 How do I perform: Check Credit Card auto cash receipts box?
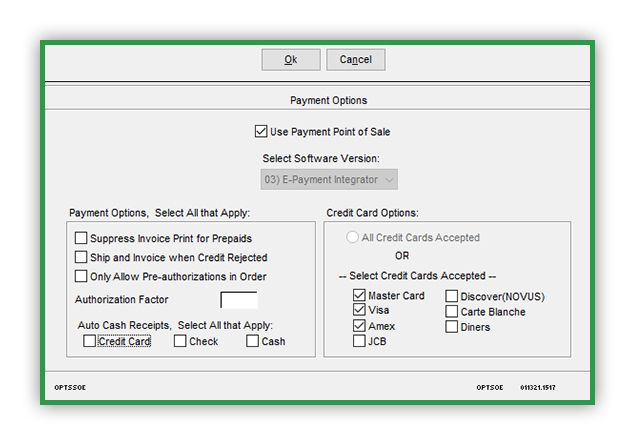(x=89, y=341)
